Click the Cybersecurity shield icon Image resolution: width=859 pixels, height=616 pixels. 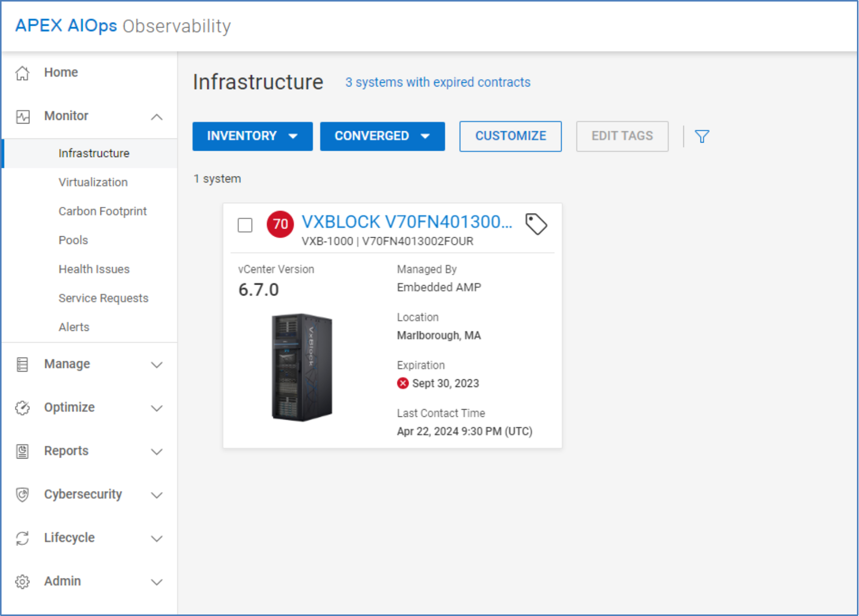tap(22, 495)
